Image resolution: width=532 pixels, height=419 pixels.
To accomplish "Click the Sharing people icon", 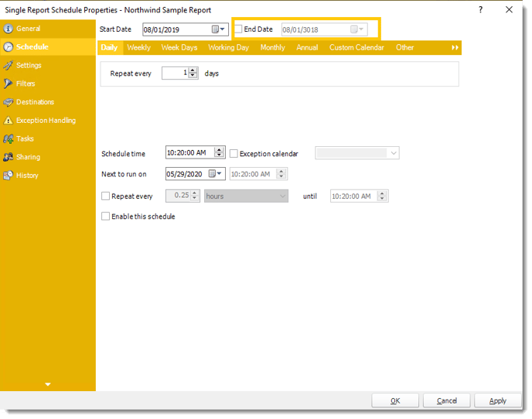I will tap(9, 157).
